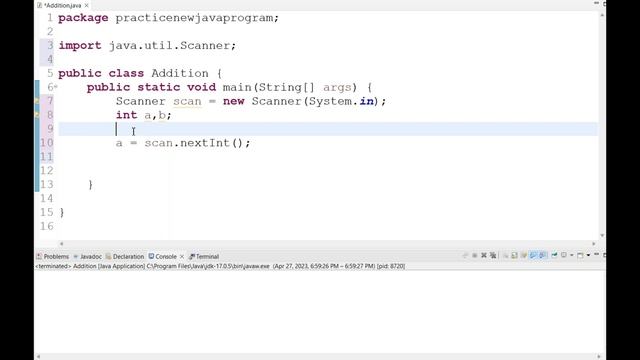Switch to the Declaration tab

pyautogui.click(x=125, y=256)
